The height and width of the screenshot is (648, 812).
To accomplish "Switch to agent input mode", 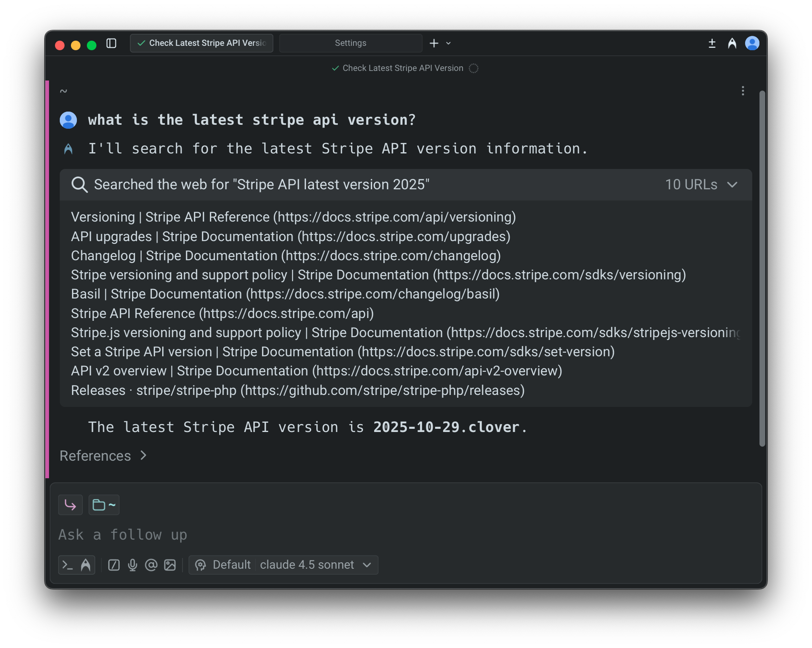I will coord(86,565).
